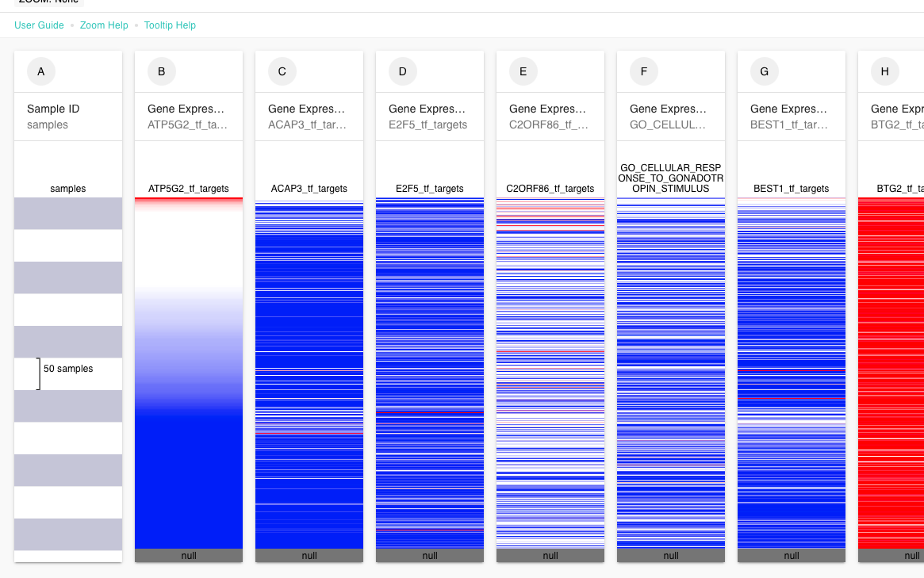Click the BEST1_tf_targets heatmap column

[792, 373]
